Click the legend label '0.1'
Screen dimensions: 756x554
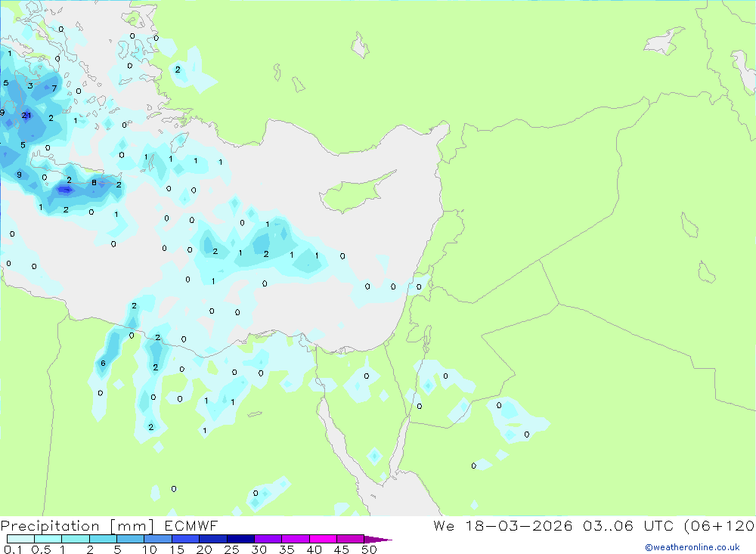[13, 549]
